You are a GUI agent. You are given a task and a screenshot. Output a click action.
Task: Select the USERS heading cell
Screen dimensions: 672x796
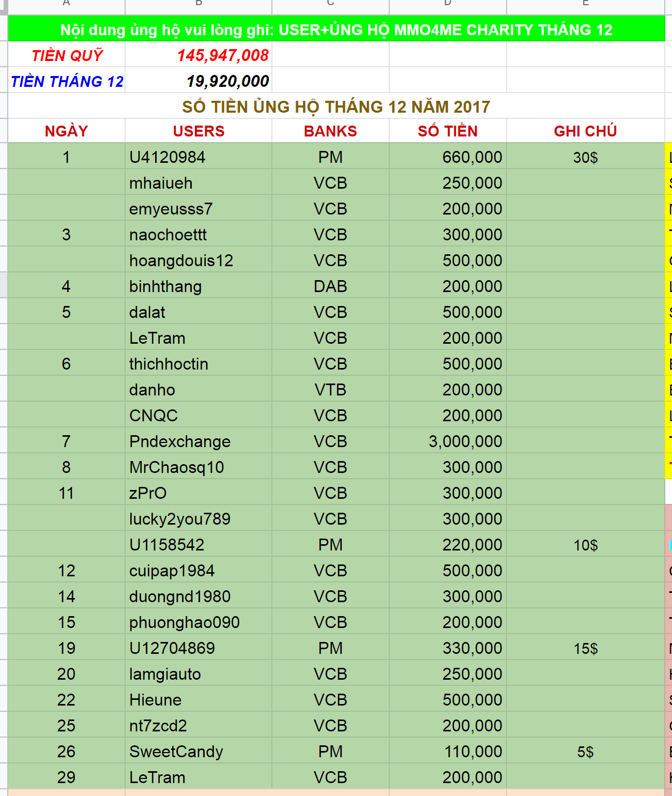[x=198, y=131]
